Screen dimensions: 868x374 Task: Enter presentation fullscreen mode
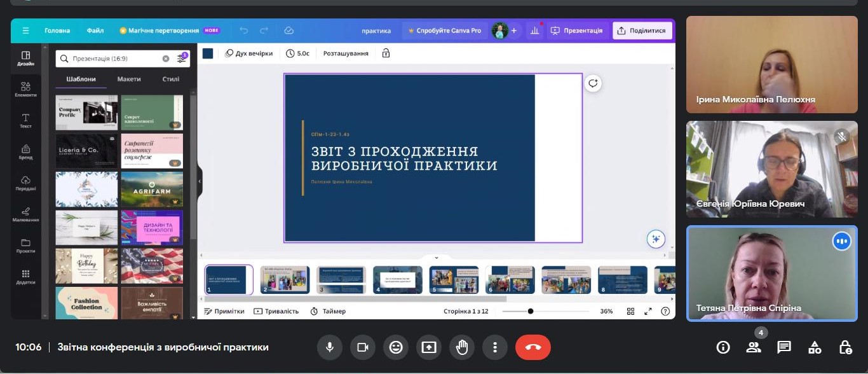[x=648, y=312]
